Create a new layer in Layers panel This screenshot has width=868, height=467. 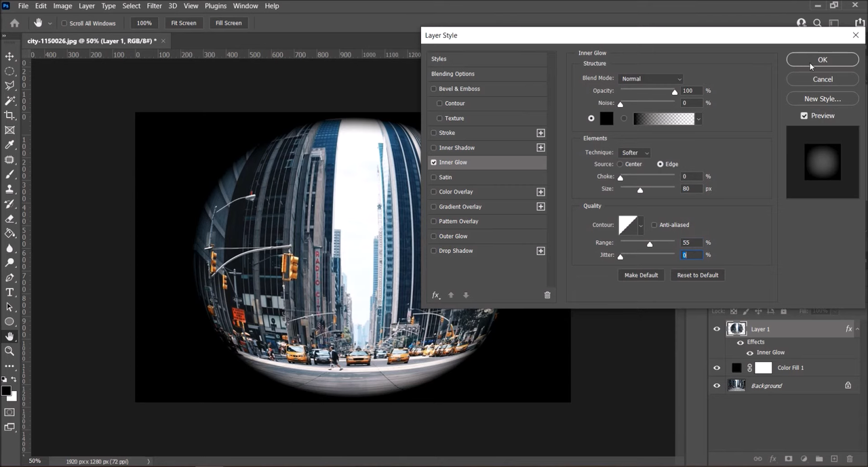tap(835, 459)
